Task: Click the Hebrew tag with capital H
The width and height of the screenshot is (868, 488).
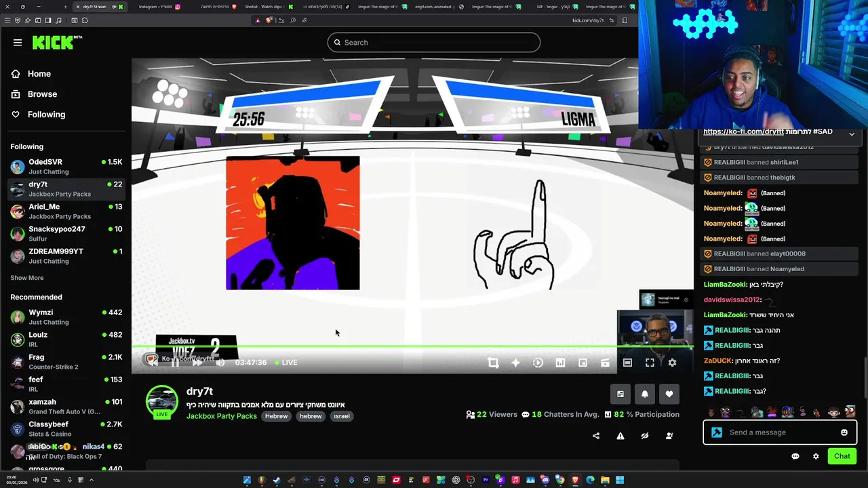Action: tap(276, 416)
